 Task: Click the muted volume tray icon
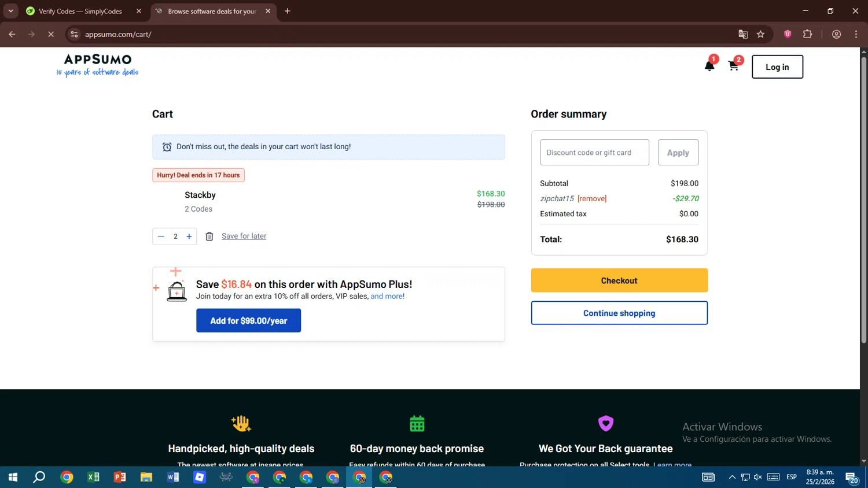pos(758,477)
